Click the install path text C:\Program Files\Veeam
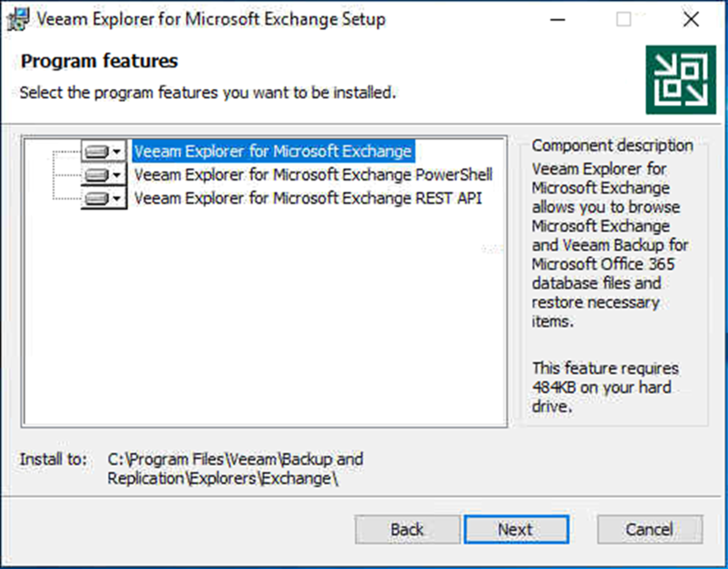728x569 pixels. (x=235, y=468)
